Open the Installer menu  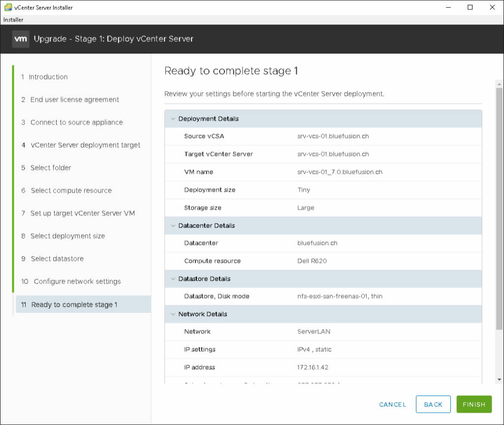point(13,20)
